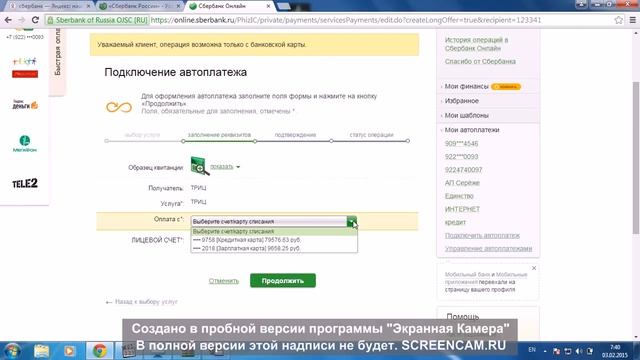Open 'Управление автоплатежами' link

click(488, 249)
